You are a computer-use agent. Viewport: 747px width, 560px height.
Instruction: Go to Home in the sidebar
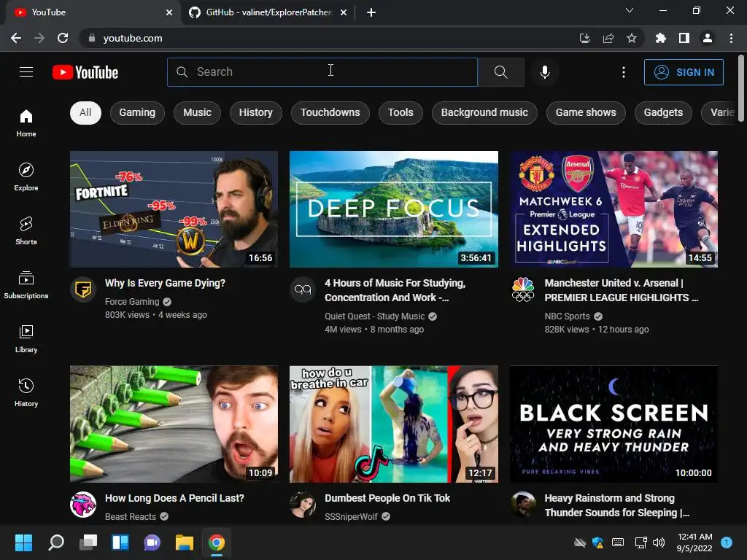[26, 122]
